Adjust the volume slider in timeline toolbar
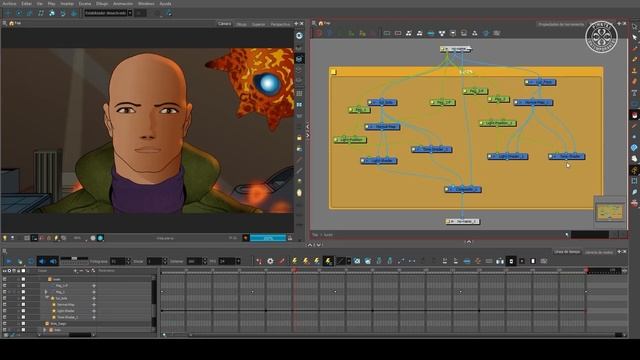Viewport: 640px width, 360px height. [x=74, y=259]
